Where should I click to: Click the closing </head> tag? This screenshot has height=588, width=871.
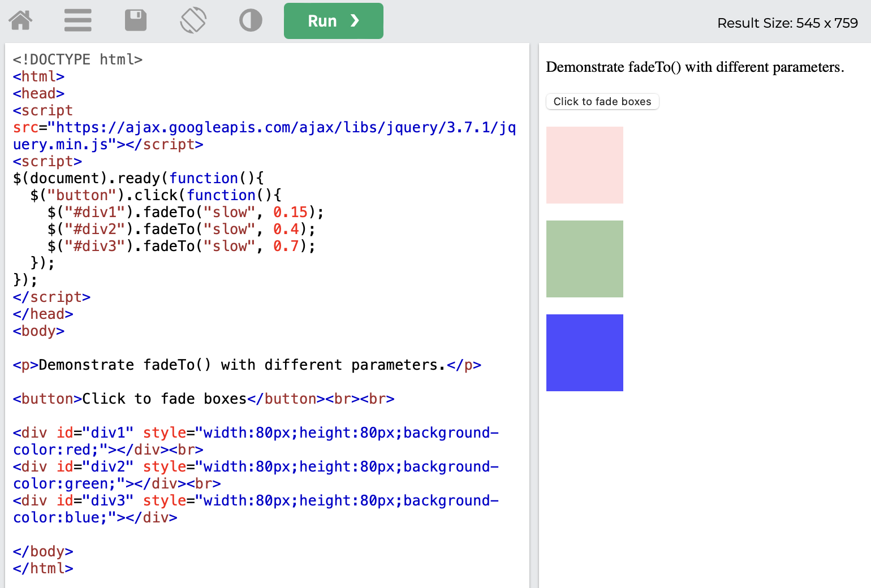point(43,314)
